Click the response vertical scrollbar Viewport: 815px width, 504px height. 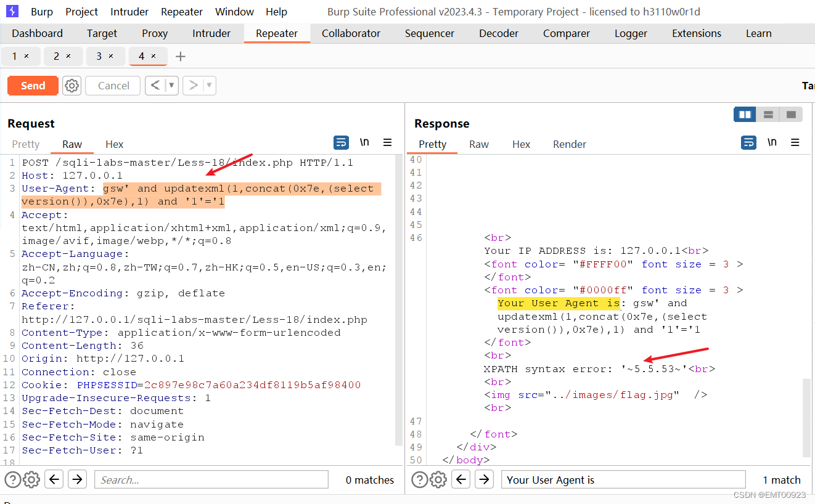point(806,417)
